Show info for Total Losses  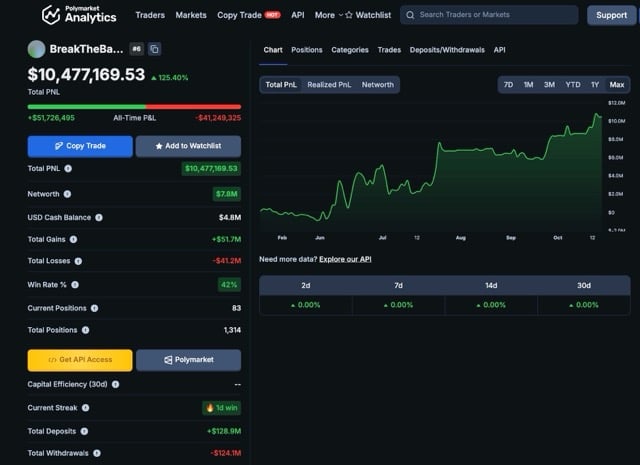[x=78, y=261]
